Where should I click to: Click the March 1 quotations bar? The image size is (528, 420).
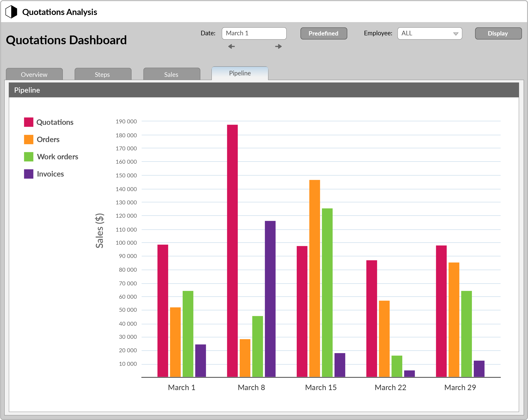point(163,311)
